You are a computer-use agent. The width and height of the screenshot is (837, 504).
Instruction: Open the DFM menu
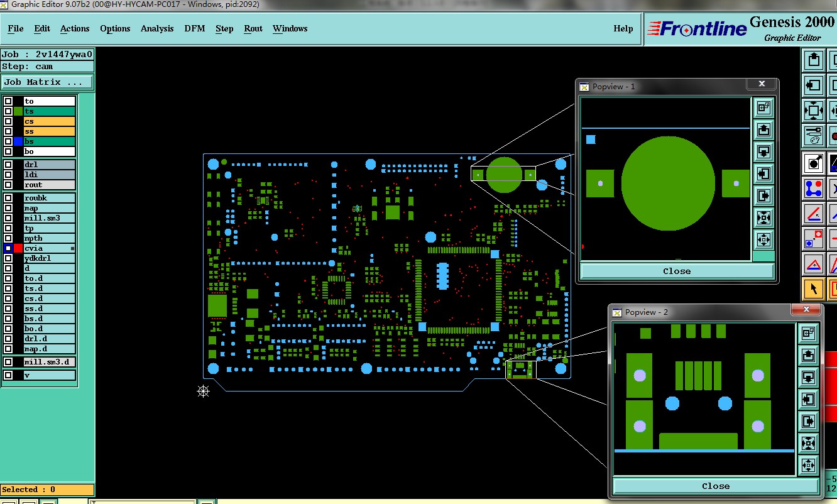(195, 28)
